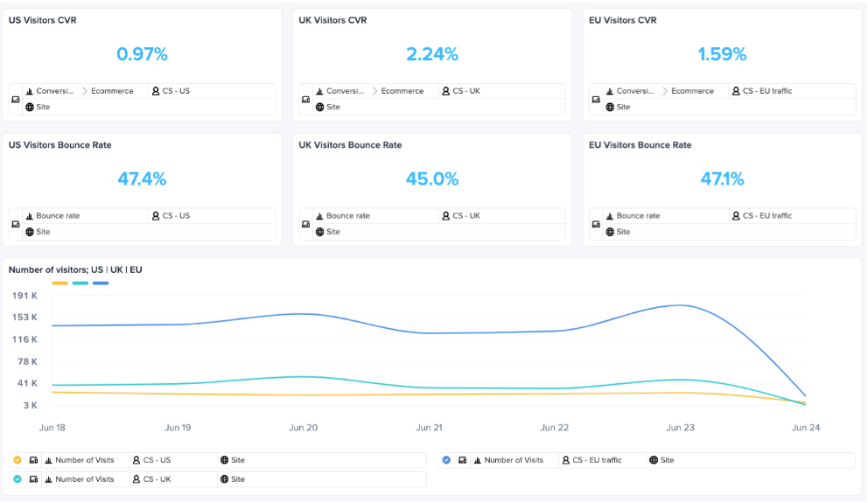Expand Ecommerce chevron in EU Visitors CVR widget
This screenshot has width=868, height=503.
[665, 91]
